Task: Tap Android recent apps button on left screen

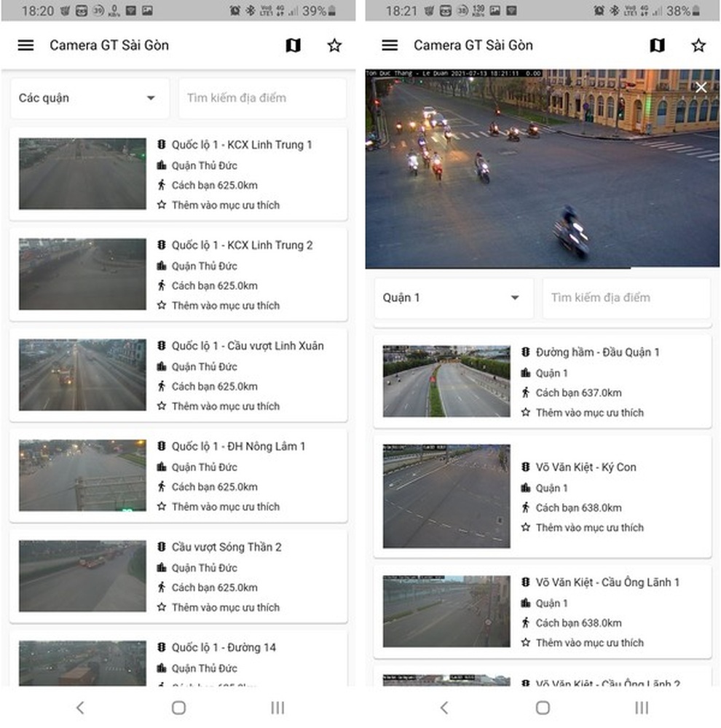Action: tap(277, 708)
